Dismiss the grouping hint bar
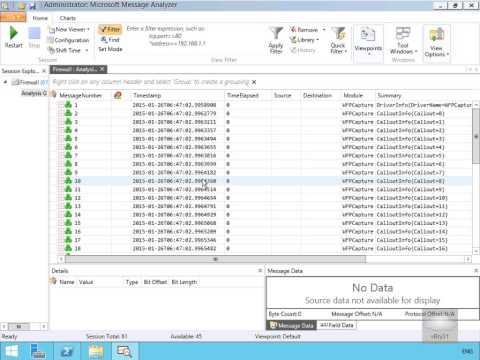The image size is (480, 360). pyautogui.click(x=254, y=82)
